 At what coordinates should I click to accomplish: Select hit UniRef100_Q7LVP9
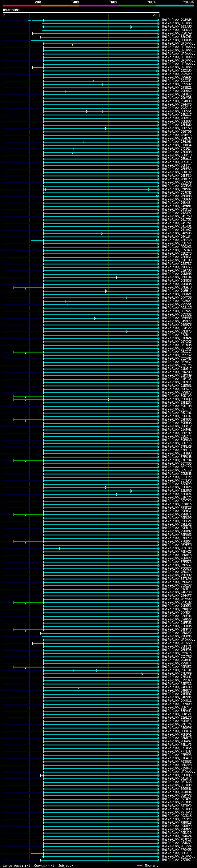177,674
